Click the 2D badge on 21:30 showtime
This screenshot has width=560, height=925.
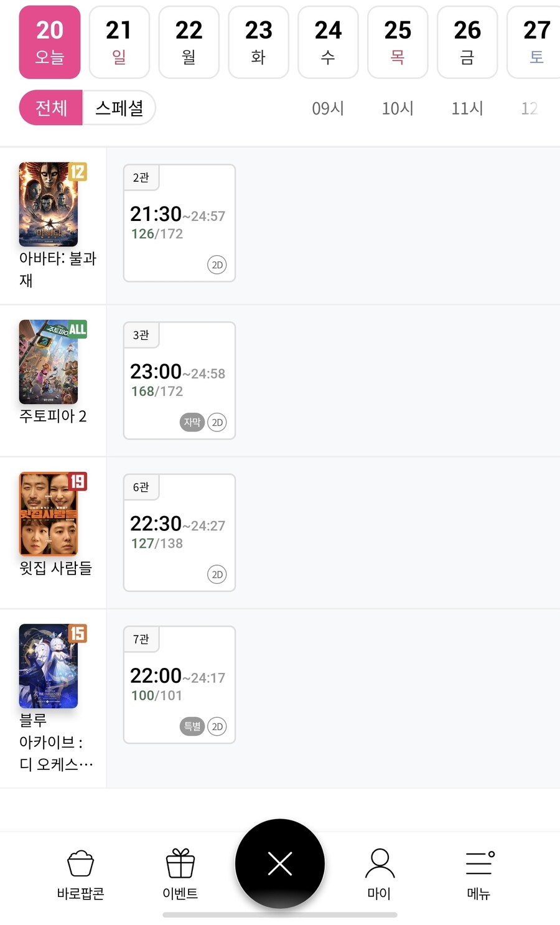(217, 265)
